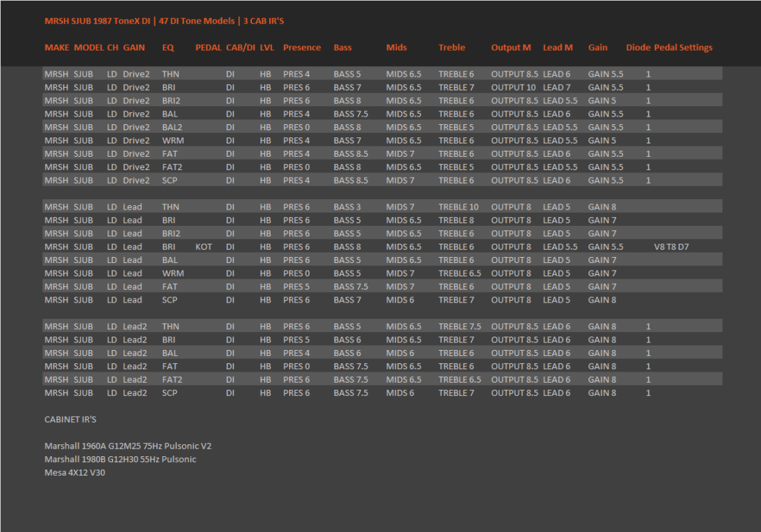Select 'BAL' EQ cell in Lead row

tap(170, 260)
